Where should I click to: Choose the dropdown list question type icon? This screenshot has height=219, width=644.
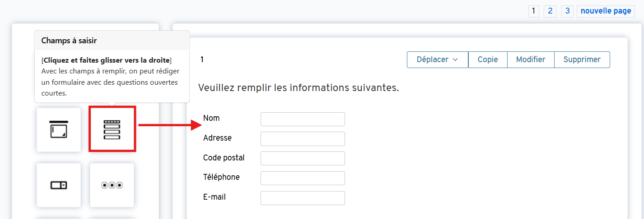59,185
